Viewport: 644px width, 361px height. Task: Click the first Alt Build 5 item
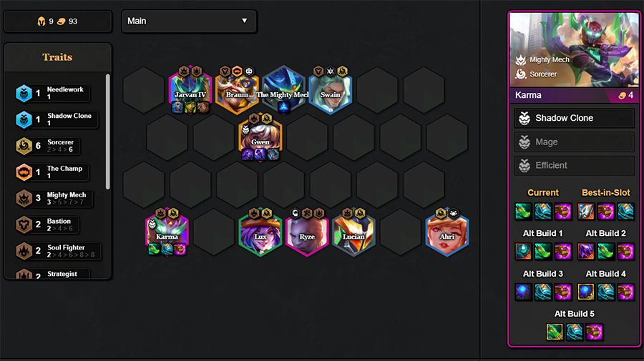tap(555, 332)
